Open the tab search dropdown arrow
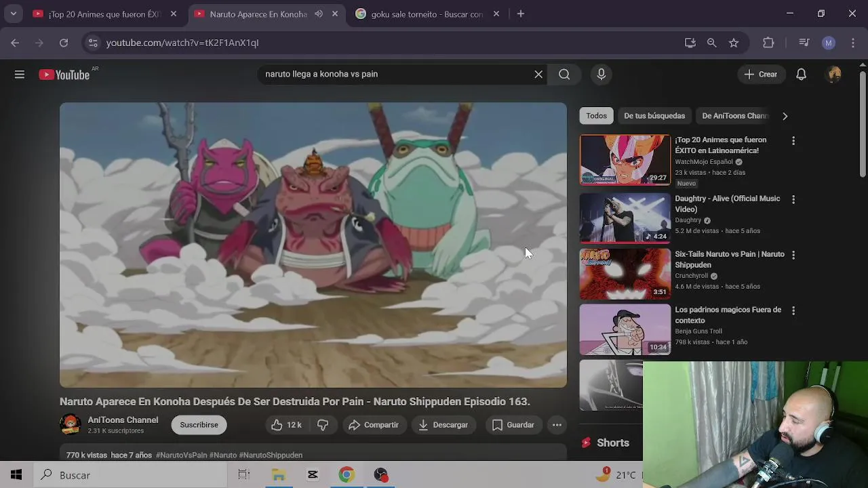The image size is (868, 488). [13, 14]
